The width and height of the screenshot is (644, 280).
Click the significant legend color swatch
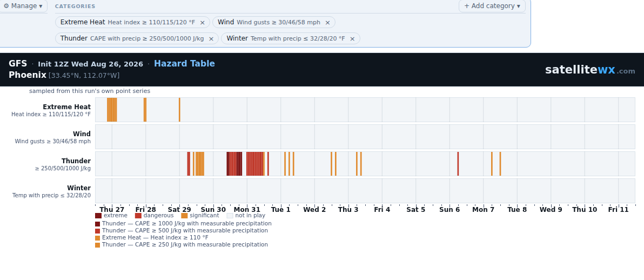184,216
